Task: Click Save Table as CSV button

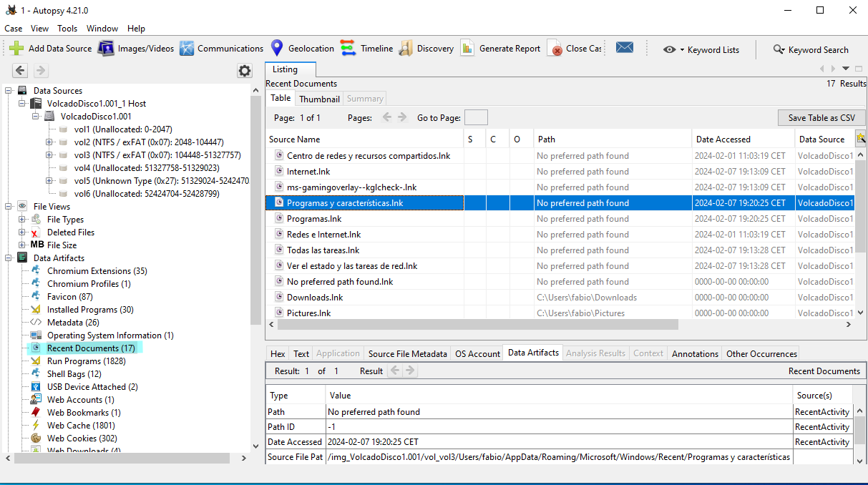Action: [821, 118]
